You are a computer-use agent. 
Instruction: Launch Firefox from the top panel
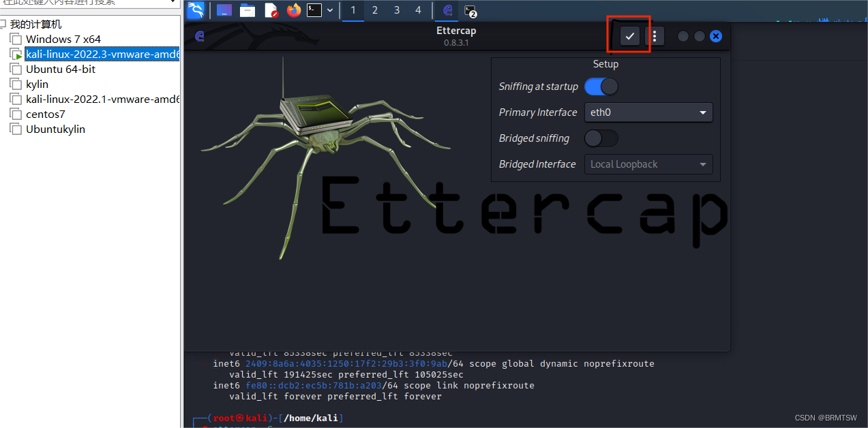(294, 10)
